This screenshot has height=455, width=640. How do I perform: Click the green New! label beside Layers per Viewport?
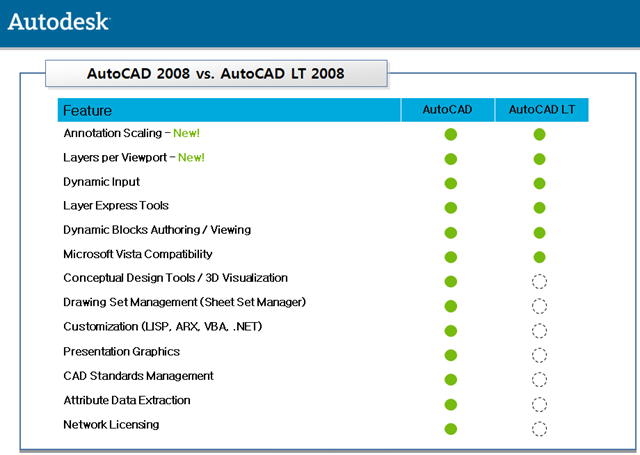[191, 158]
